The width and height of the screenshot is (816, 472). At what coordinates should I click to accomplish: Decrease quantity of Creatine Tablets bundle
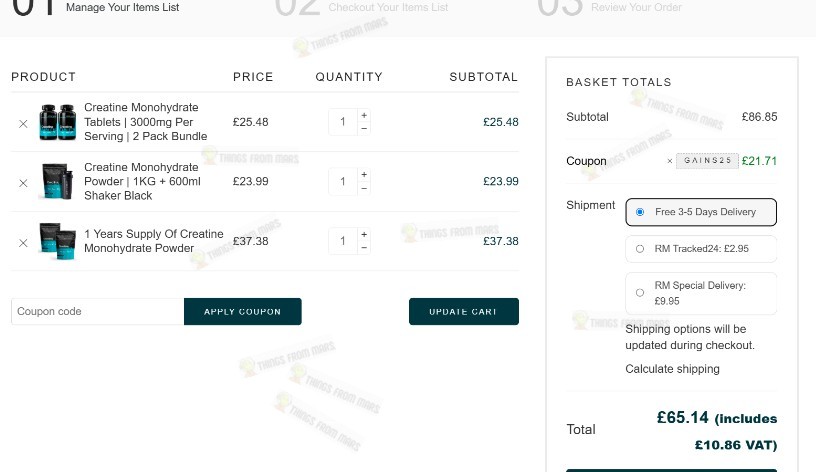coord(364,129)
